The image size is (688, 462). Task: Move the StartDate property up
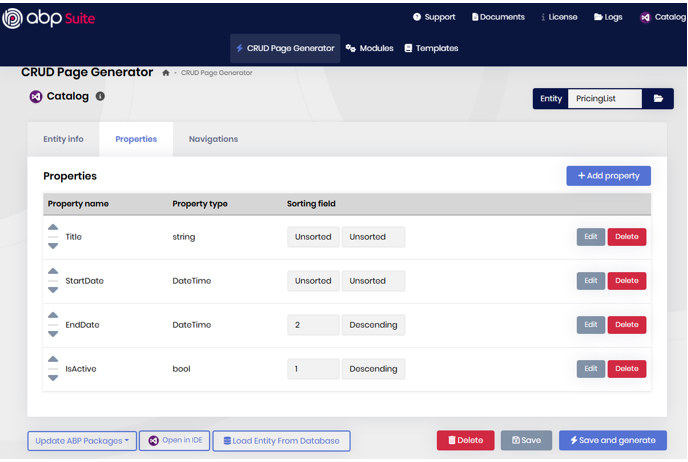tap(53, 271)
